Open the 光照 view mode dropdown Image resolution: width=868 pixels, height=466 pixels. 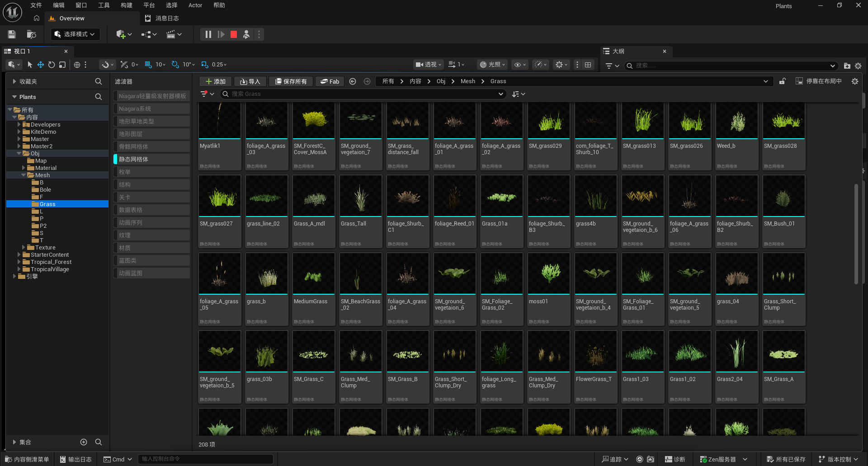pyautogui.click(x=493, y=65)
